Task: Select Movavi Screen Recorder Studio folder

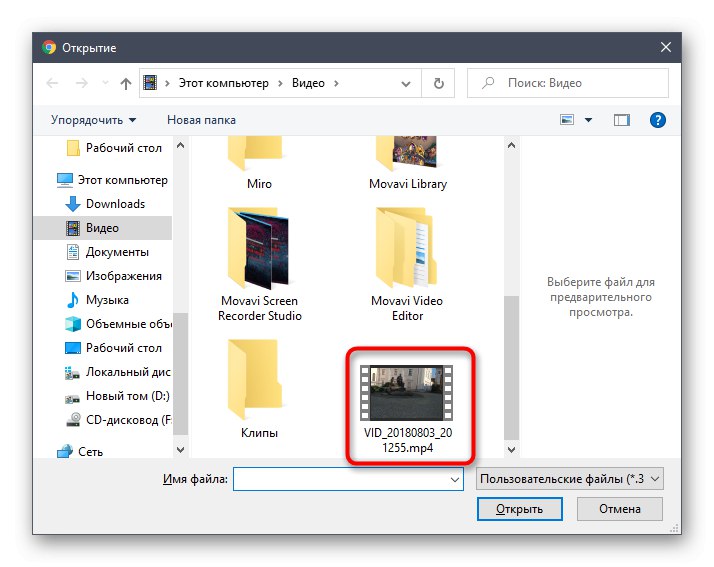Action: 259,265
